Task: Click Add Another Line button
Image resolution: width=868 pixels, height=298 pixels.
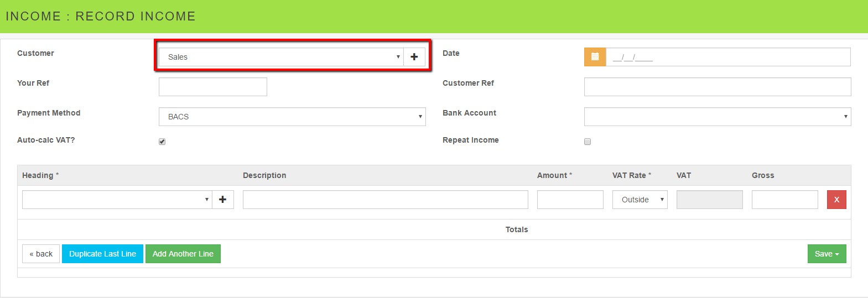Action: click(183, 254)
